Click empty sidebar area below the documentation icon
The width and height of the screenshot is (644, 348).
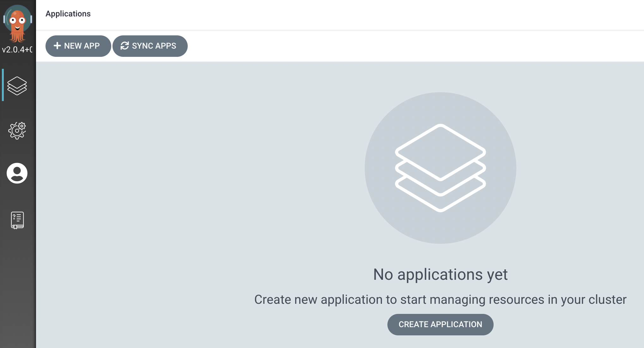click(18, 284)
